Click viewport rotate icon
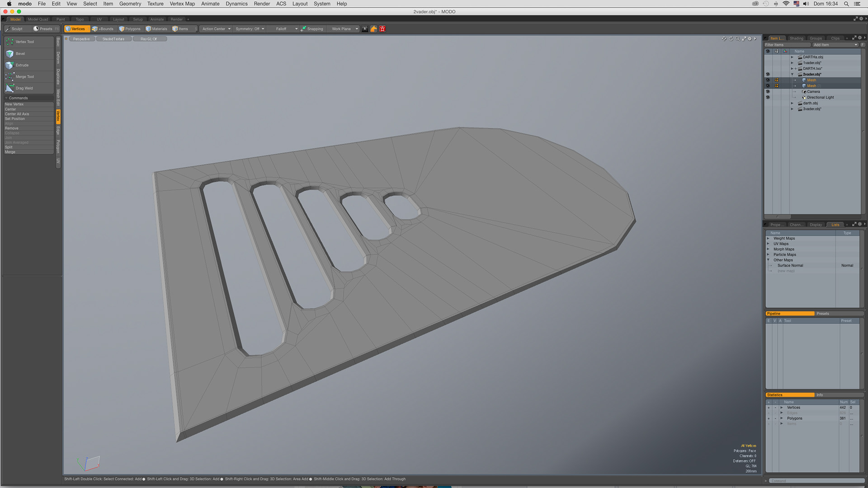 (731, 39)
